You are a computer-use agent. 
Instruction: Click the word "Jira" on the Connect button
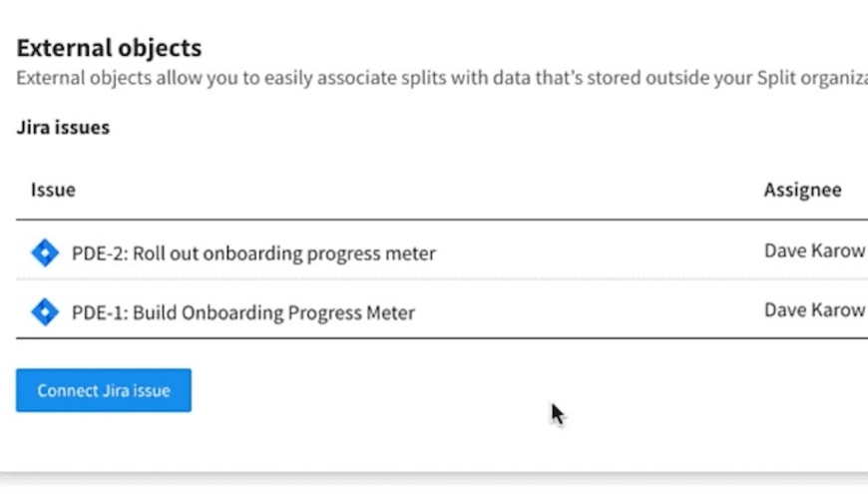pyautogui.click(x=117, y=390)
